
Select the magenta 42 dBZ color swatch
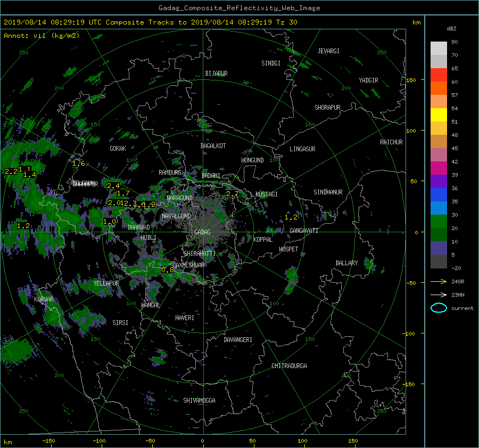[439, 168]
